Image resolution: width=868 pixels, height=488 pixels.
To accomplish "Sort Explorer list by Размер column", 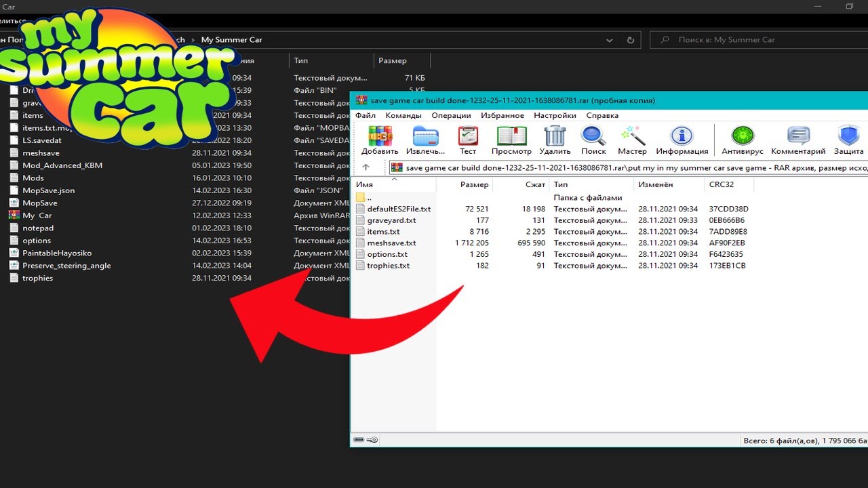I will pyautogui.click(x=401, y=60).
